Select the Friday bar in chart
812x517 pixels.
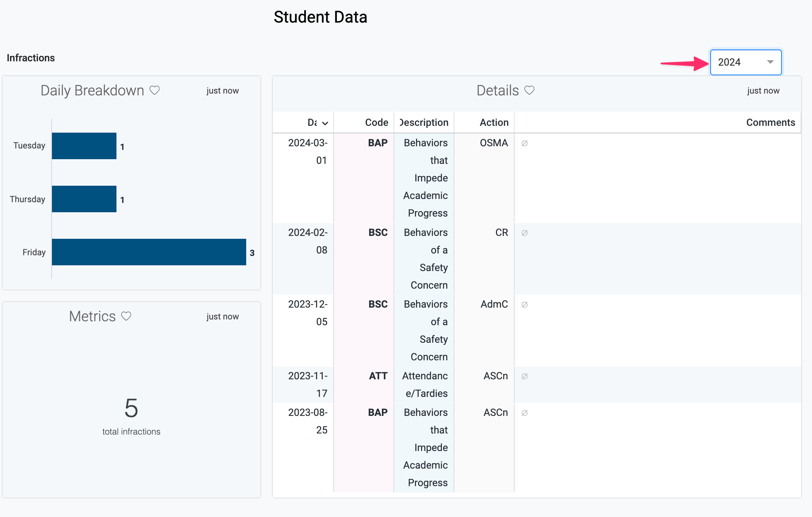(x=149, y=252)
